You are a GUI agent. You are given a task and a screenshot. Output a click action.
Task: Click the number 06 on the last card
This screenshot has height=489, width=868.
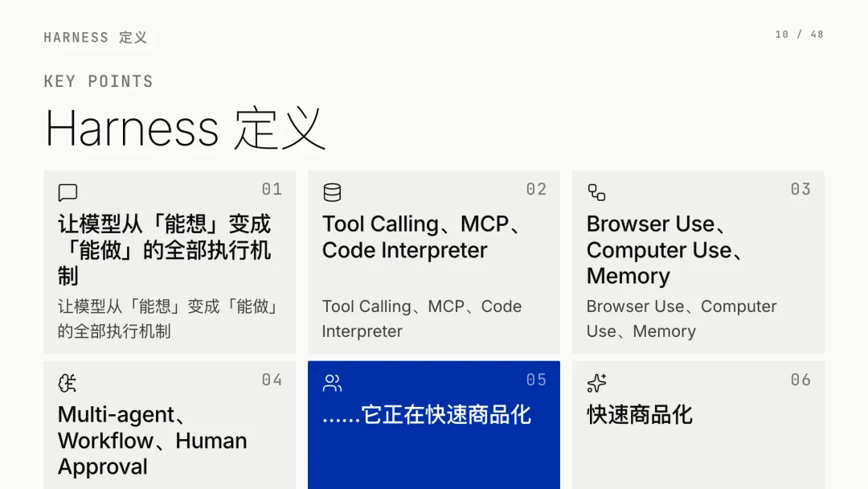(800, 380)
